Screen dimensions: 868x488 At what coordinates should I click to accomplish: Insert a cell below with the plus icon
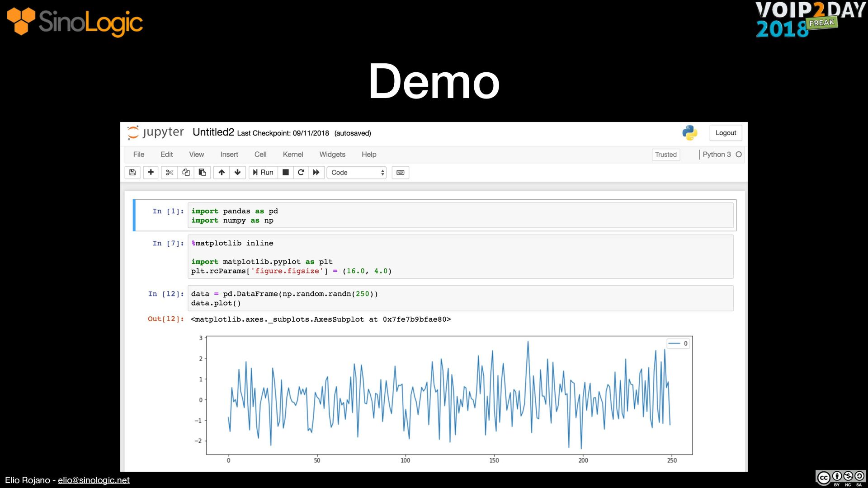(x=151, y=172)
